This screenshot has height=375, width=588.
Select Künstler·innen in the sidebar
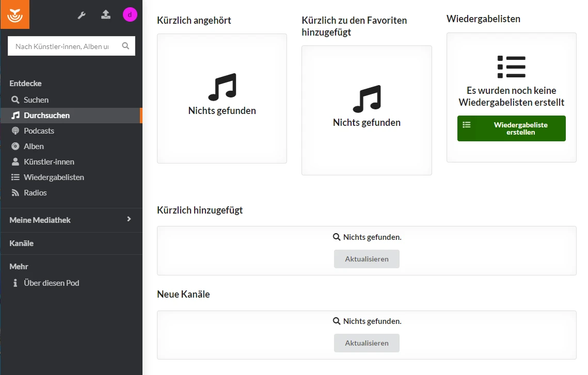tap(49, 162)
